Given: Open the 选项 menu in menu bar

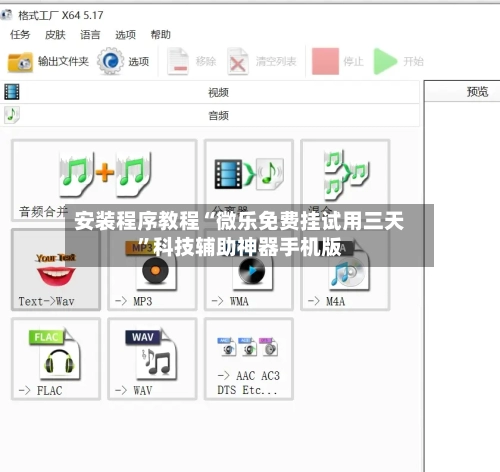Looking at the screenshot, I should pos(125,34).
